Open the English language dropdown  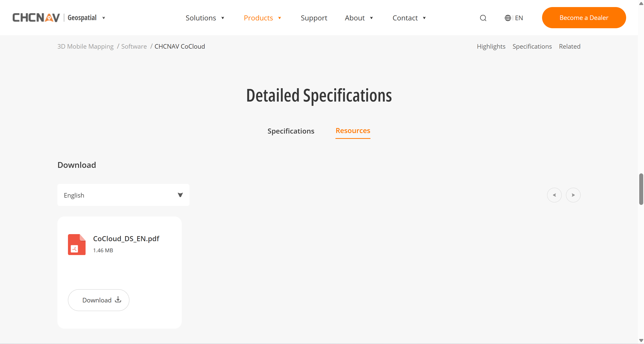click(123, 195)
